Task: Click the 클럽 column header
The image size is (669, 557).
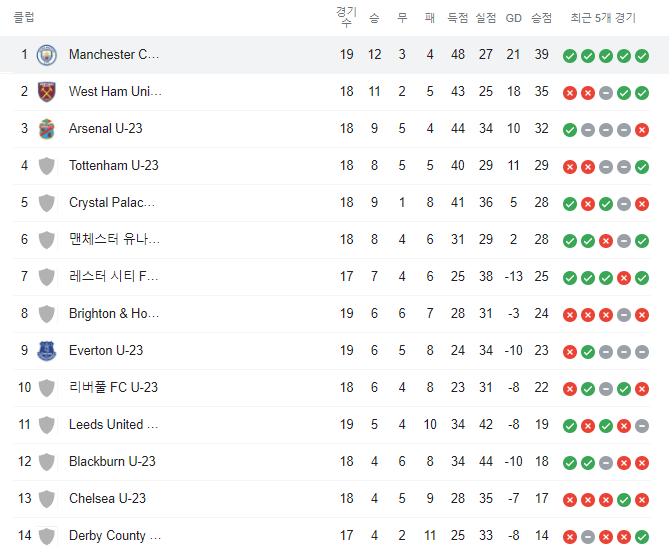Action: click(x=24, y=17)
